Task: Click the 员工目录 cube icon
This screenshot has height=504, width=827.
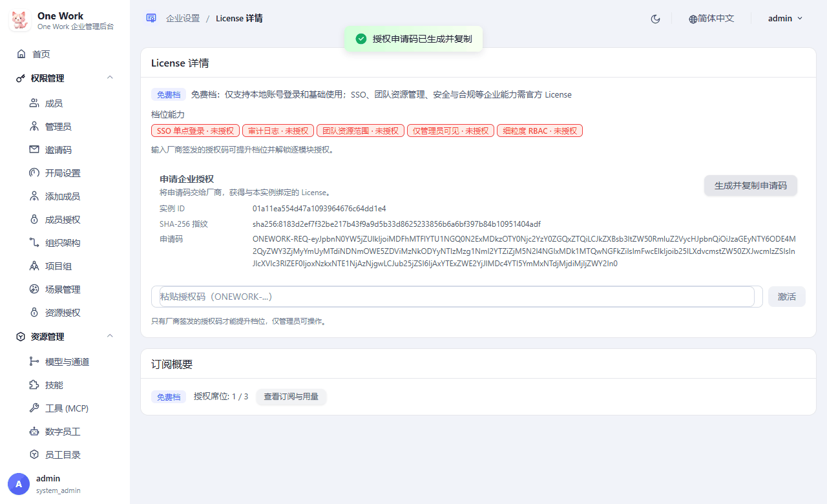Action: tap(34, 455)
